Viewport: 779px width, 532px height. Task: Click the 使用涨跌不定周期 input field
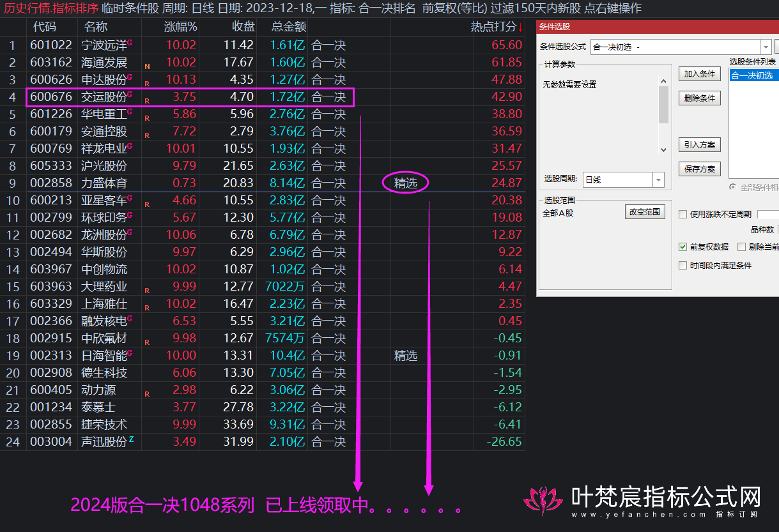768,215
